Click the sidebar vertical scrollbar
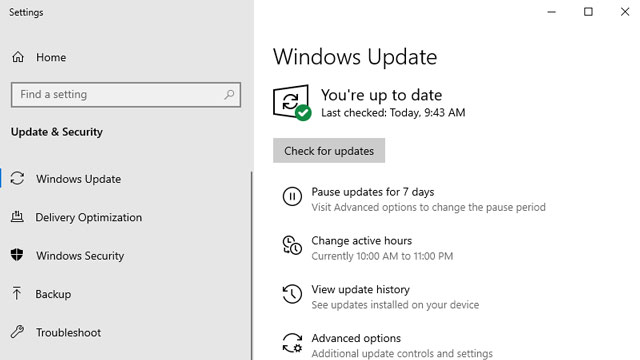Screen dimensions: 640x360 click(251, 265)
